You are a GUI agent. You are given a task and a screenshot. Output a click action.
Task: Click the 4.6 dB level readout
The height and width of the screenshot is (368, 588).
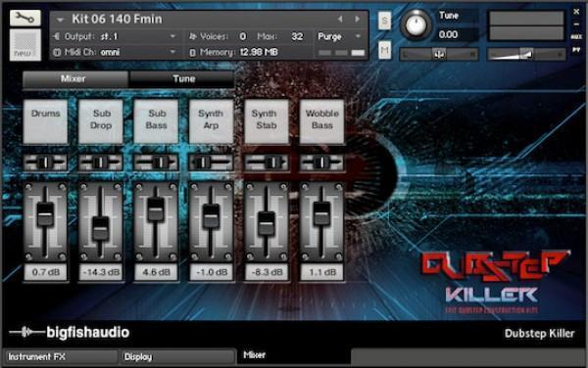[x=156, y=272]
